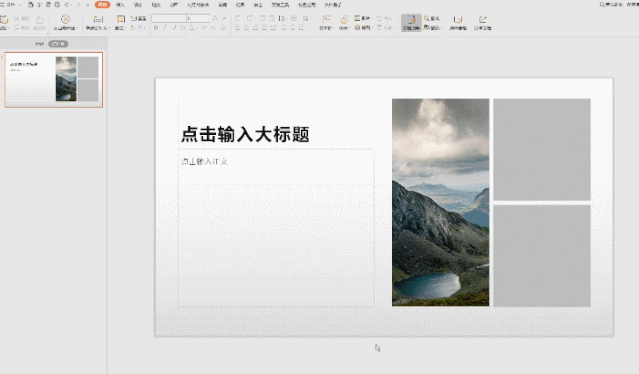Open the font name combo box
The width and height of the screenshot is (639, 374).
[x=169, y=18]
